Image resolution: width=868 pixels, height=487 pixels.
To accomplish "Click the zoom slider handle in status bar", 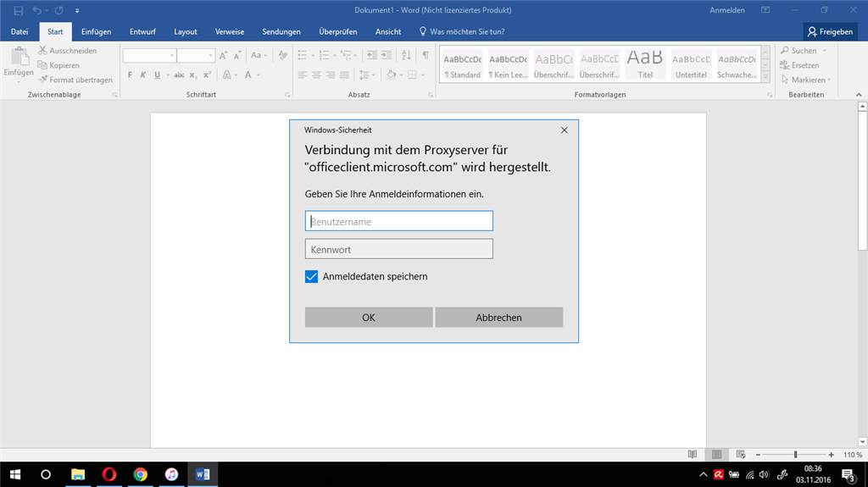I will tap(795, 454).
